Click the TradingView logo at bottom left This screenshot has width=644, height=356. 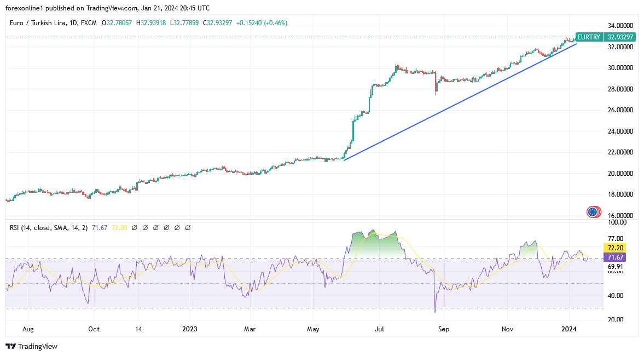[31, 347]
